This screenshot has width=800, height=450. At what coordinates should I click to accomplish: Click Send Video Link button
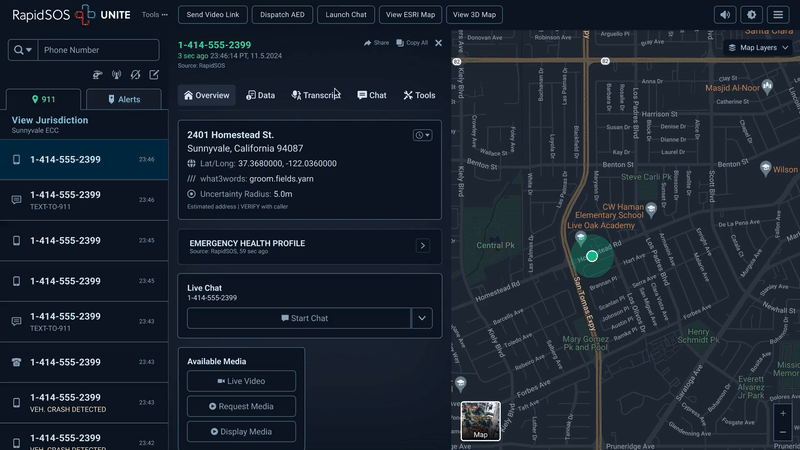pos(213,15)
